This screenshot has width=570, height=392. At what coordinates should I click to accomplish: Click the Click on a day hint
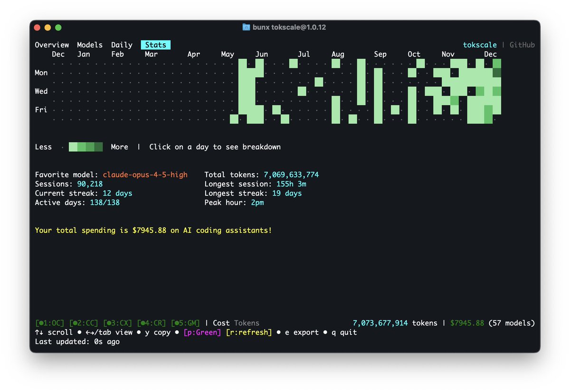(215, 147)
